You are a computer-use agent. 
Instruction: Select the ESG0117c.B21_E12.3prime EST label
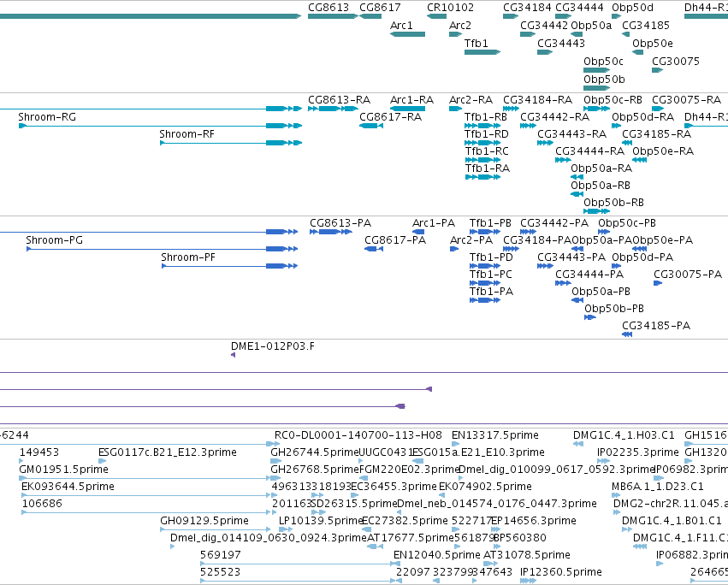click(168, 452)
